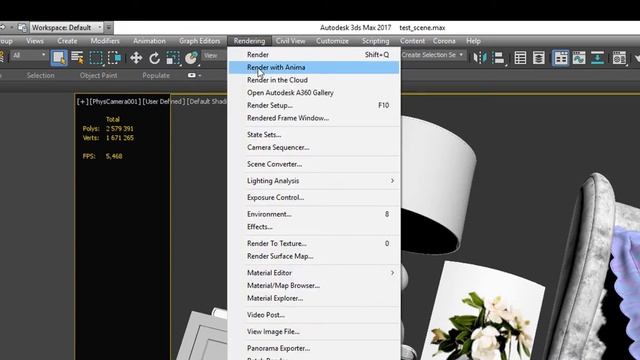Image resolution: width=640 pixels, height=360 pixels.
Task: Open Rendered Frame Window...
Action: tap(314, 118)
